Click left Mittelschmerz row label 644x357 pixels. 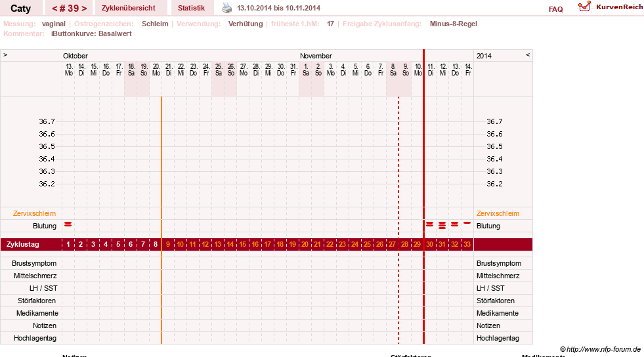[35, 276]
